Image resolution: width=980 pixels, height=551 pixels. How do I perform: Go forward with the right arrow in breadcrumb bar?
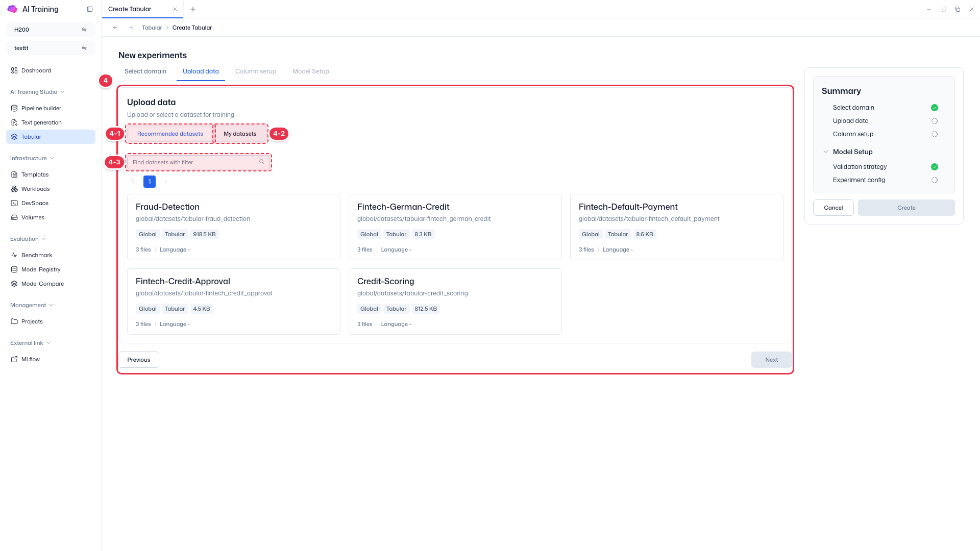(x=131, y=28)
